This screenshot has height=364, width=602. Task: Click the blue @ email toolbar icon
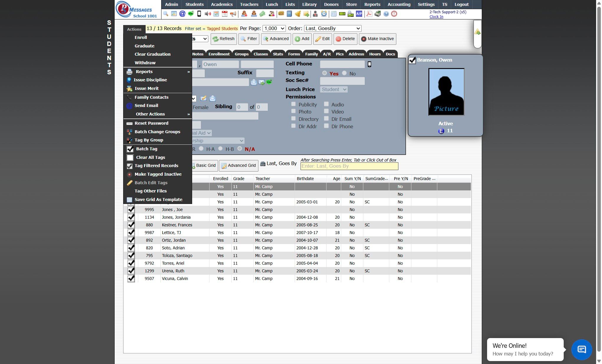coord(182,14)
